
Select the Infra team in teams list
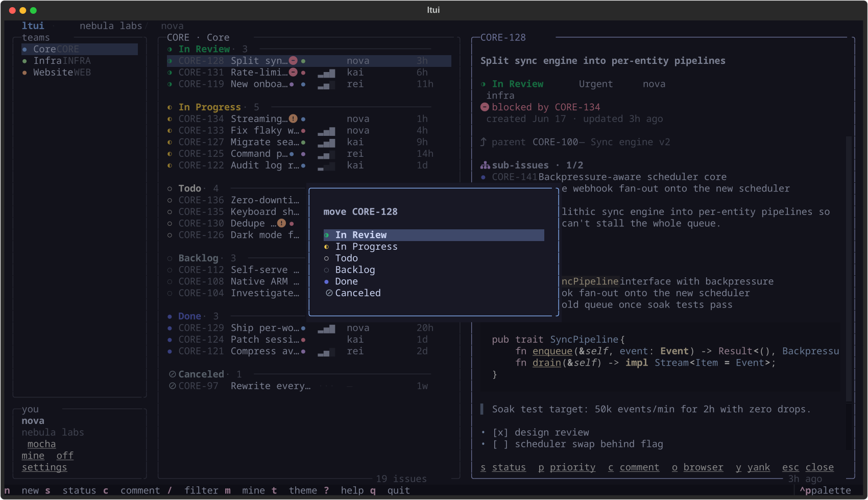(x=80, y=61)
